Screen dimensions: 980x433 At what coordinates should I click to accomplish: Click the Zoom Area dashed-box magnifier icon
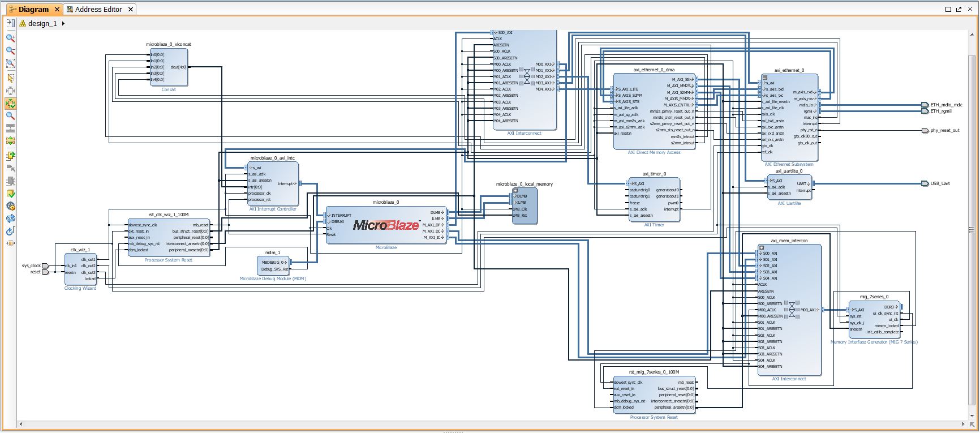pyautogui.click(x=10, y=64)
